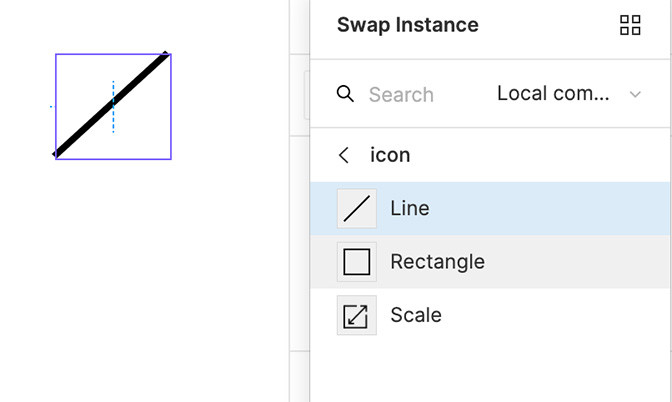Image resolution: width=672 pixels, height=402 pixels.
Task: Select the Scale arrow thumbnail icon
Action: [x=357, y=316]
